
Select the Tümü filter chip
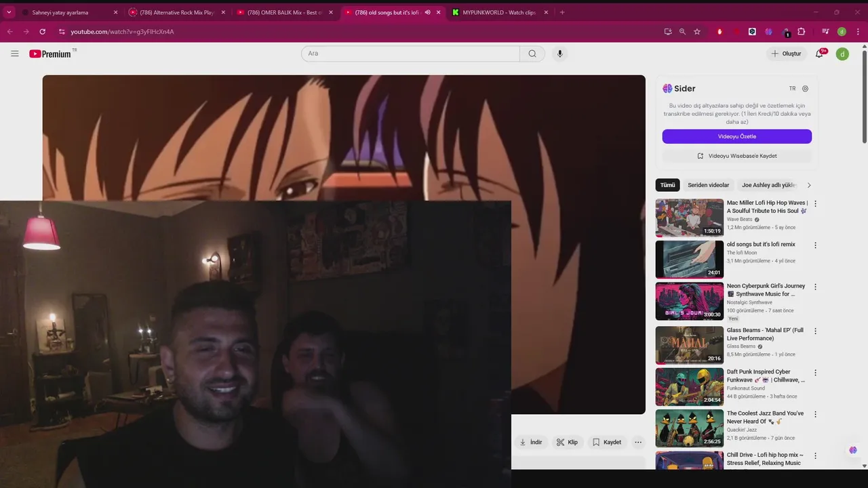668,185
